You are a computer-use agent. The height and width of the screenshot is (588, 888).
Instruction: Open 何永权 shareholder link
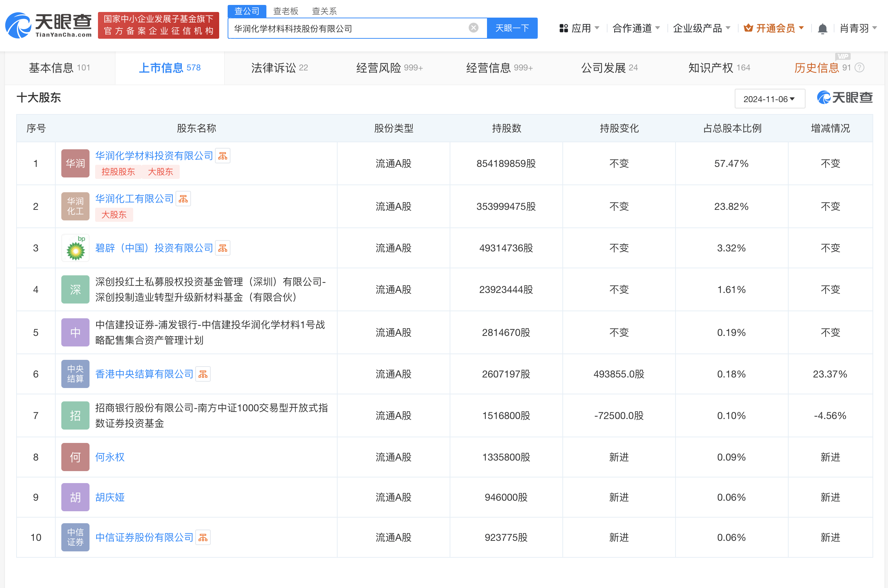click(110, 457)
